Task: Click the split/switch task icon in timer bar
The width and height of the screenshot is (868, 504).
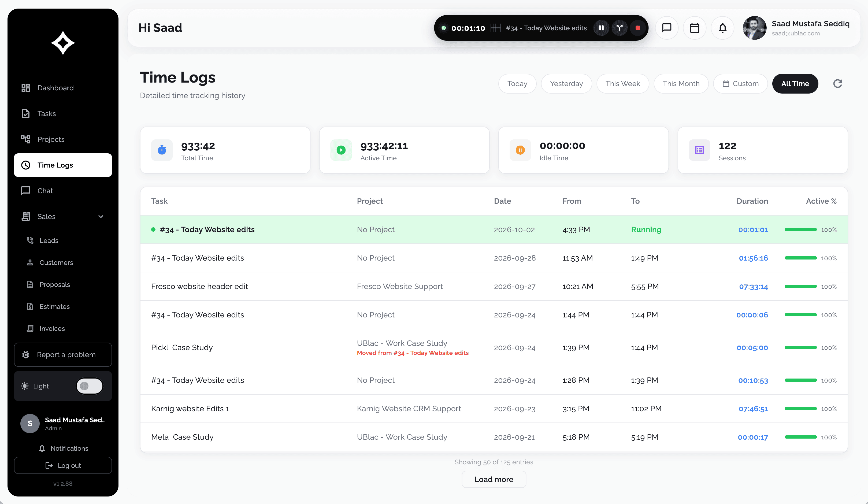Action: (x=619, y=28)
